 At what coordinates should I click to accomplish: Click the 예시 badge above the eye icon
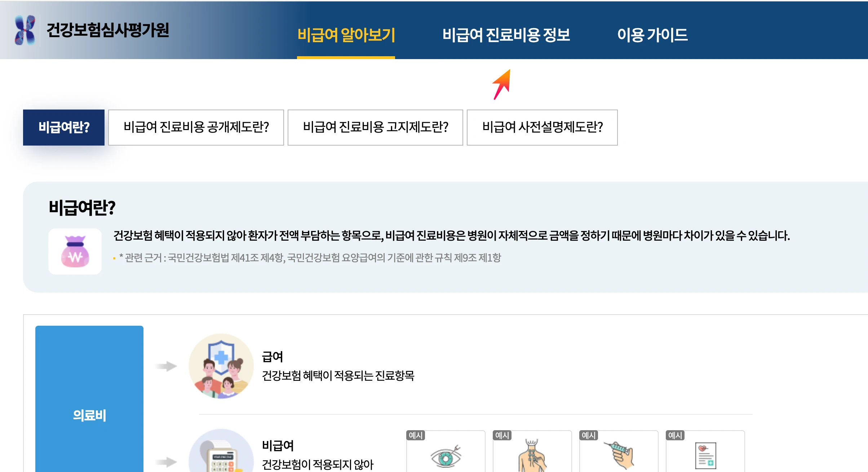(x=416, y=435)
